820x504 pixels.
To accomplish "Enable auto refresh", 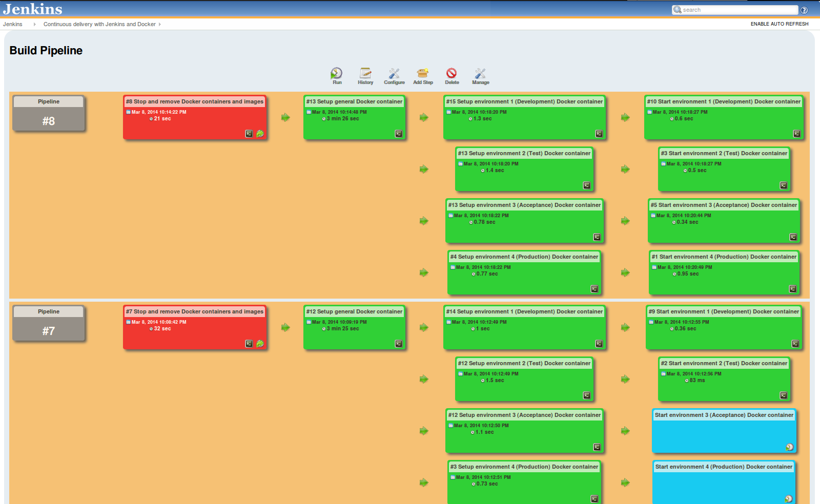I will pyautogui.click(x=780, y=24).
